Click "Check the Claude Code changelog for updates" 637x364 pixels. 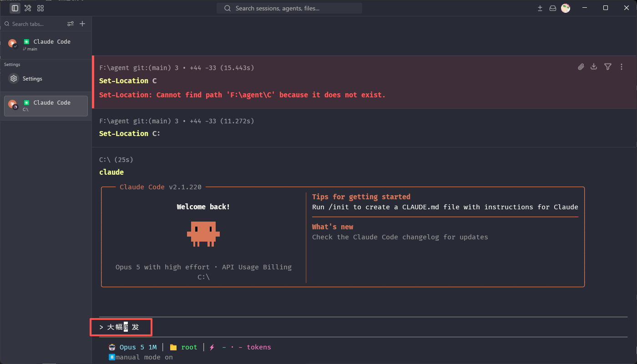(400, 237)
